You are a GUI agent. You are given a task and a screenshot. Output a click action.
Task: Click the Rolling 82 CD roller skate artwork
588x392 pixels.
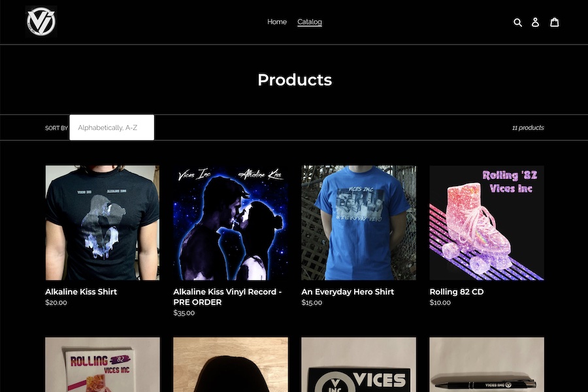[x=486, y=222]
